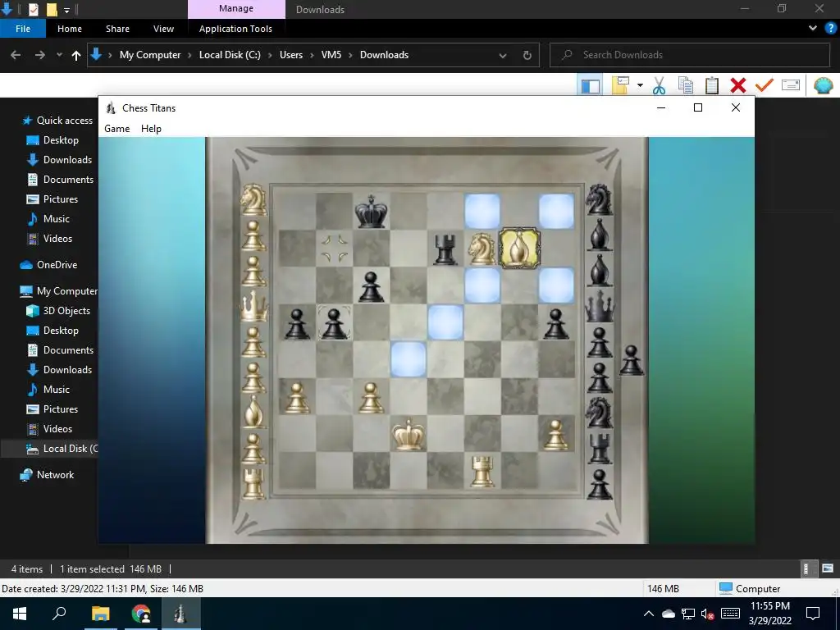The image size is (840, 630).
Task: Open the dropdown arrow beside new folder icon
Action: pyautogui.click(x=640, y=85)
